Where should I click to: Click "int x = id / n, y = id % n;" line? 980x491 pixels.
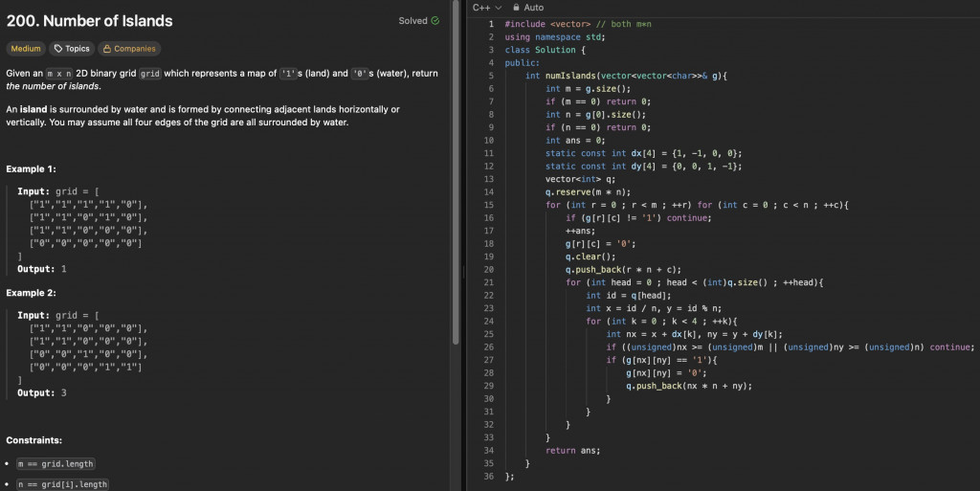(654, 308)
